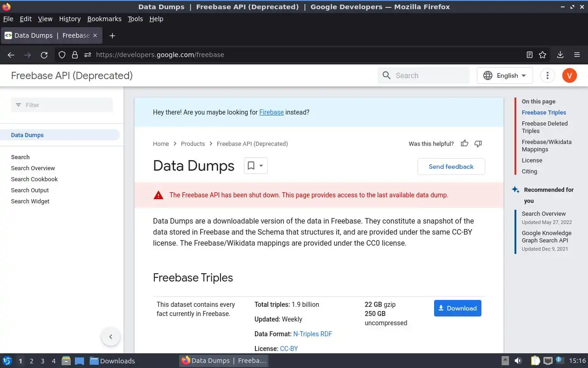Jump to Citing section
The width and height of the screenshot is (588, 368).
pyautogui.click(x=529, y=171)
